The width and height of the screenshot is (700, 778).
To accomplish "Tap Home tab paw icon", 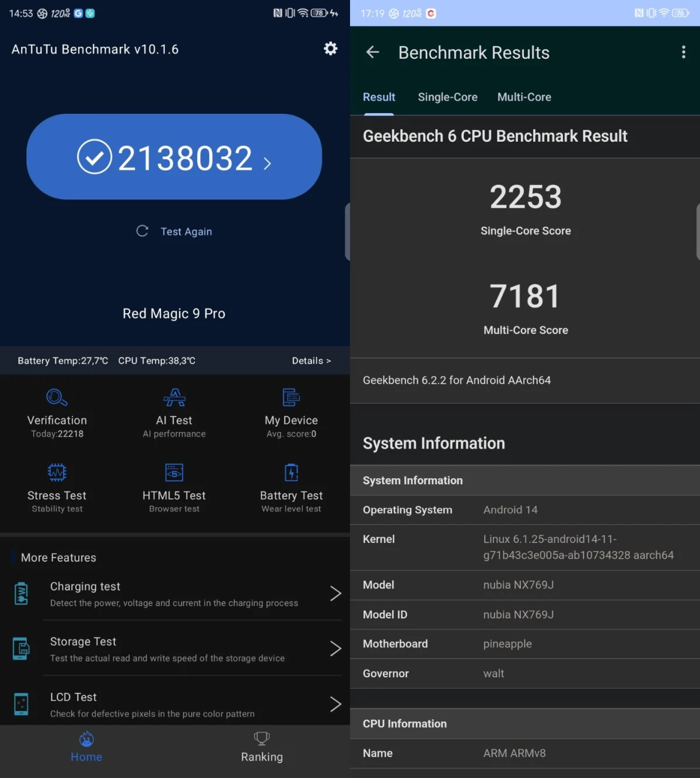I will coord(86,739).
